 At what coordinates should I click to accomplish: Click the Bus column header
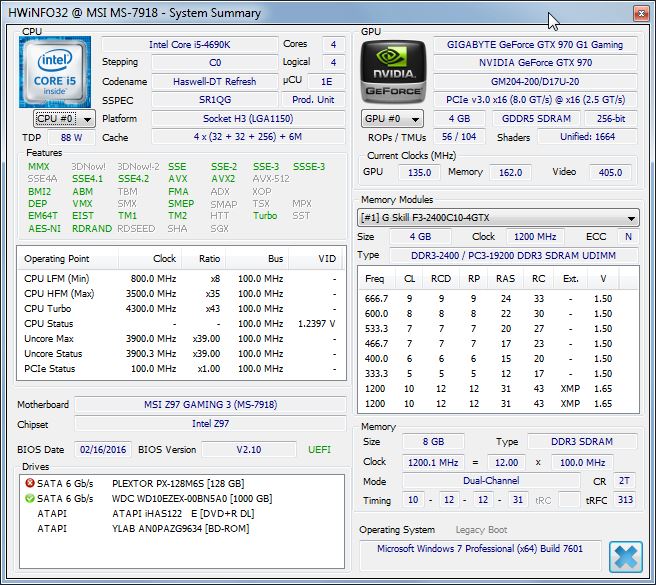coord(257,259)
